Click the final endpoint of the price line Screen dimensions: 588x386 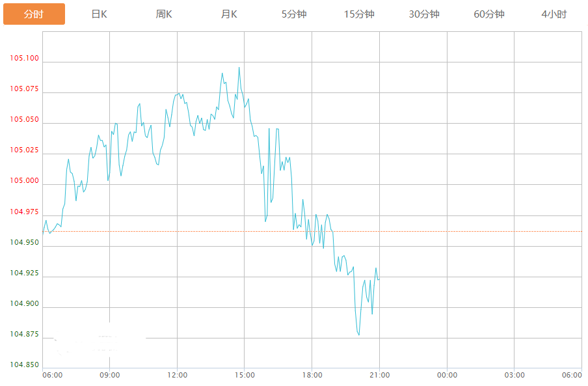(x=379, y=279)
